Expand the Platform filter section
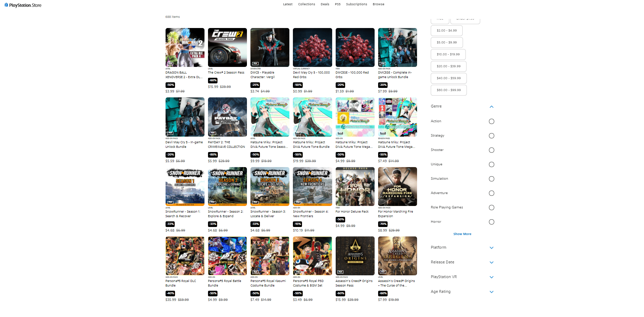Viewport: 644px width, 317px height. pos(491,248)
